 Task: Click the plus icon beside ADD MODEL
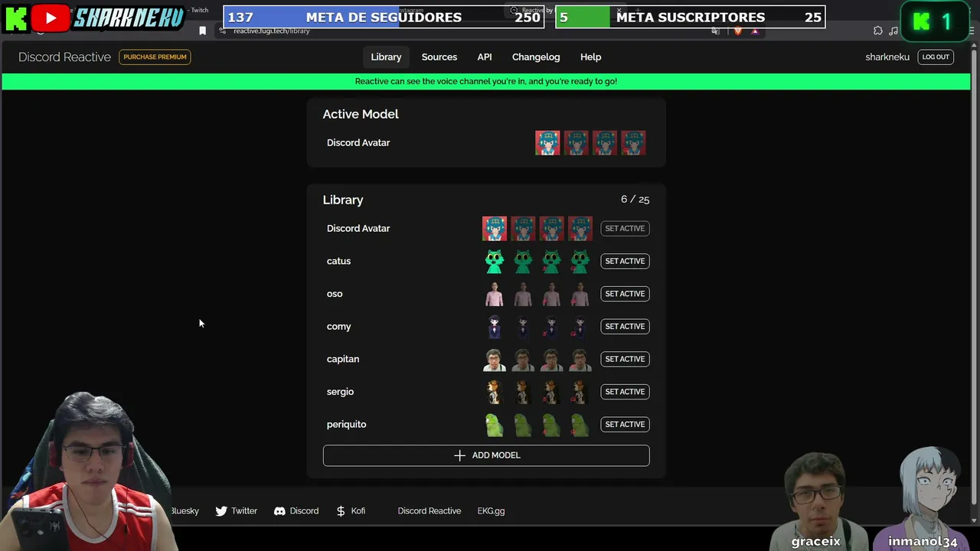click(x=459, y=455)
